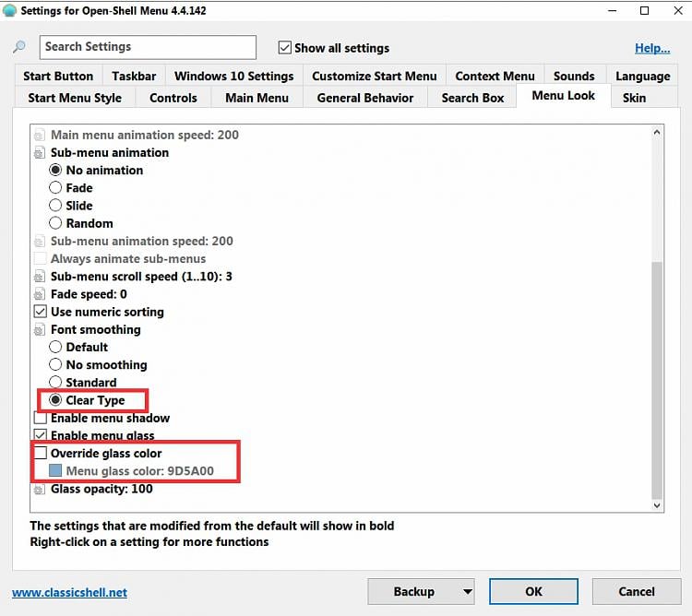Select Menu glass color: 9D5A00 text
This screenshot has height=616, width=692.
(140, 471)
